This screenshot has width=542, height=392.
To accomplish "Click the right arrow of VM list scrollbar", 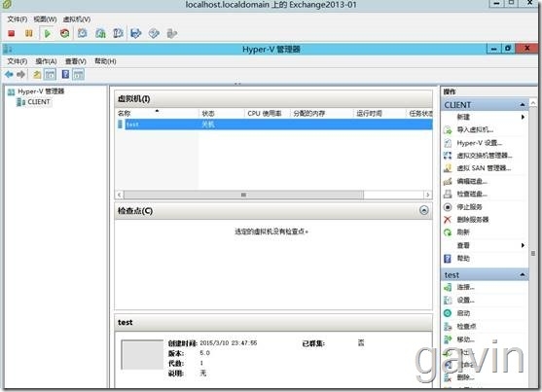I will click(428, 195).
